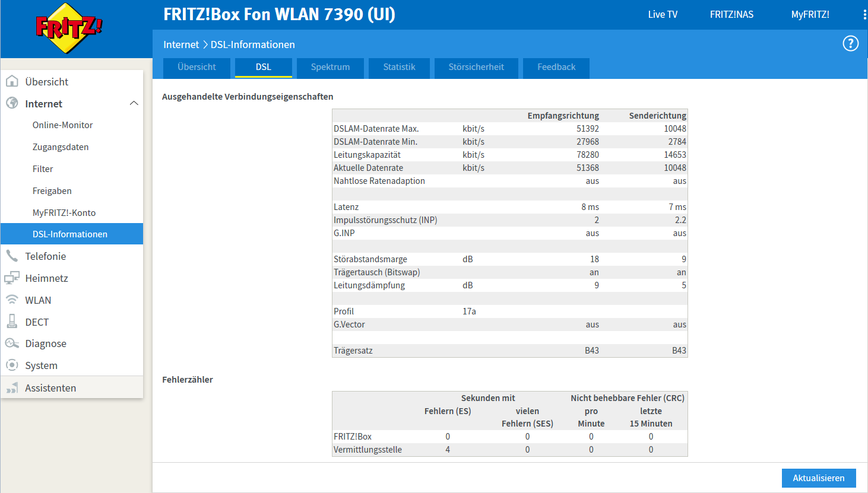Switch to the DSL tab
This screenshot has height=493, width=868.
coord(264,67)
